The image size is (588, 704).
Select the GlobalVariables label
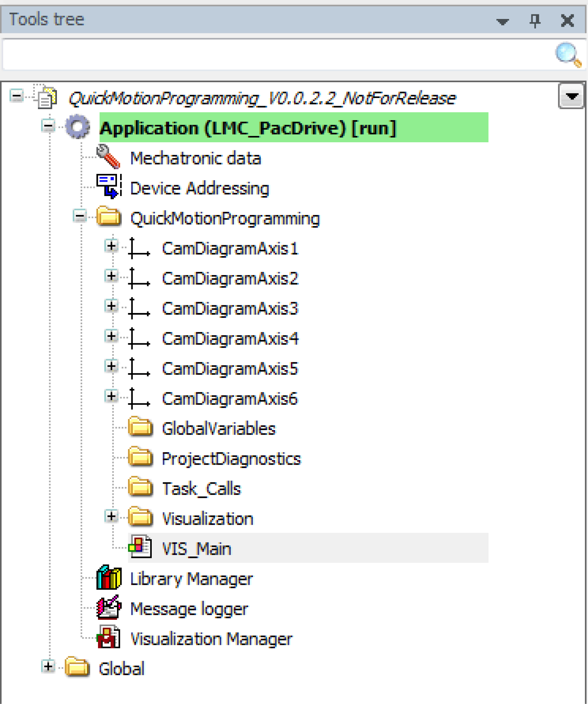pos(219,429)
